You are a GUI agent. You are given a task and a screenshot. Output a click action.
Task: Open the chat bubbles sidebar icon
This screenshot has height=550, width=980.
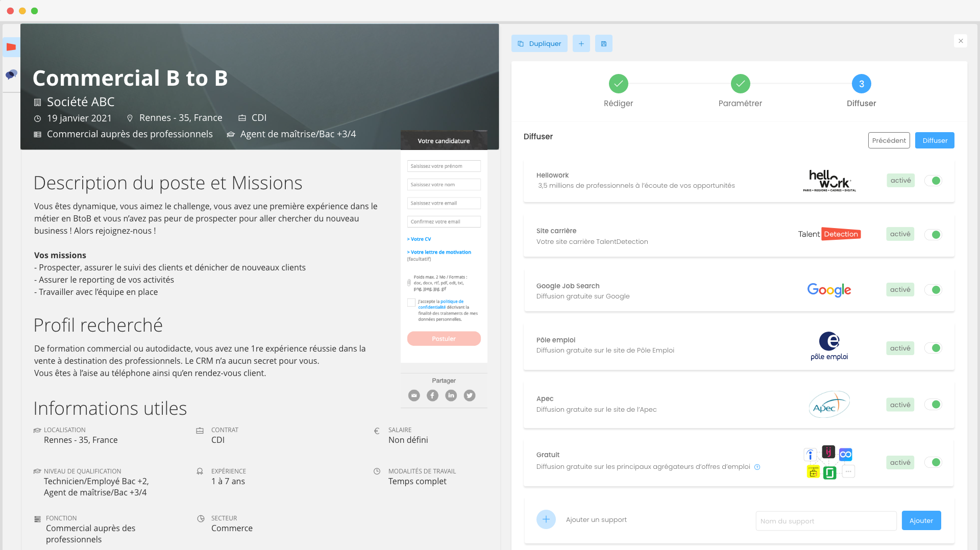11,74
